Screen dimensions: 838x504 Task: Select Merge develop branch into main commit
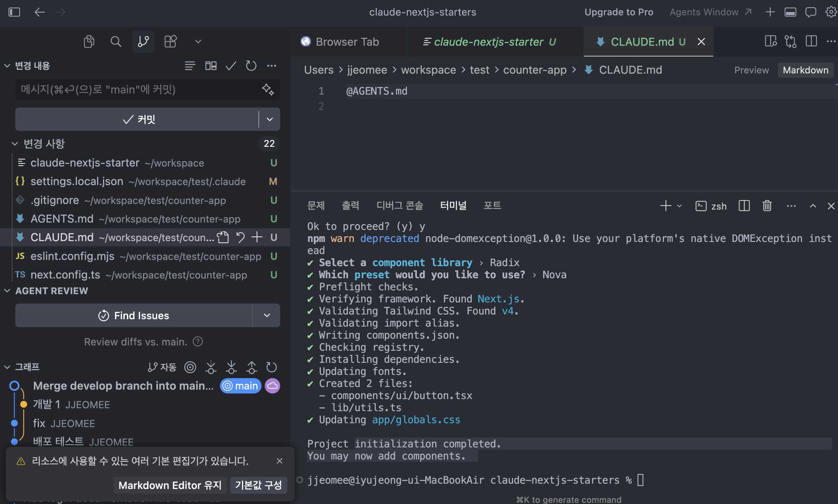pyautogui.click(x=124, y=386)
